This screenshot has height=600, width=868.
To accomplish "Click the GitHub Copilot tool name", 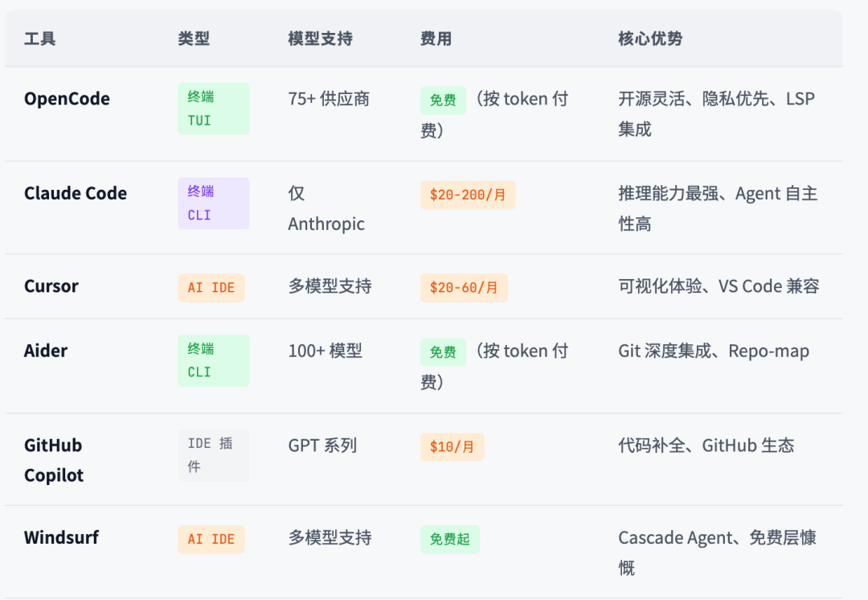I will point(53,460).
